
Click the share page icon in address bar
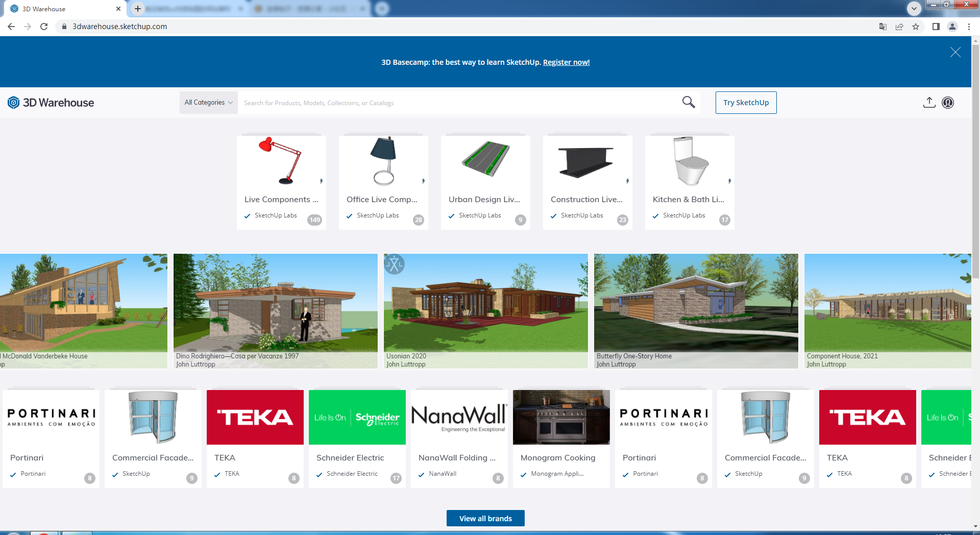(x=899, y=27)
